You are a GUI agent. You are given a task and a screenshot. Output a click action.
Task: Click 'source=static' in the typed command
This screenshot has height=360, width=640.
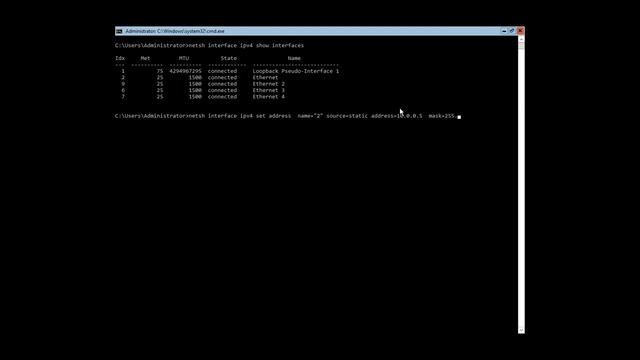(x=347, y=116)
